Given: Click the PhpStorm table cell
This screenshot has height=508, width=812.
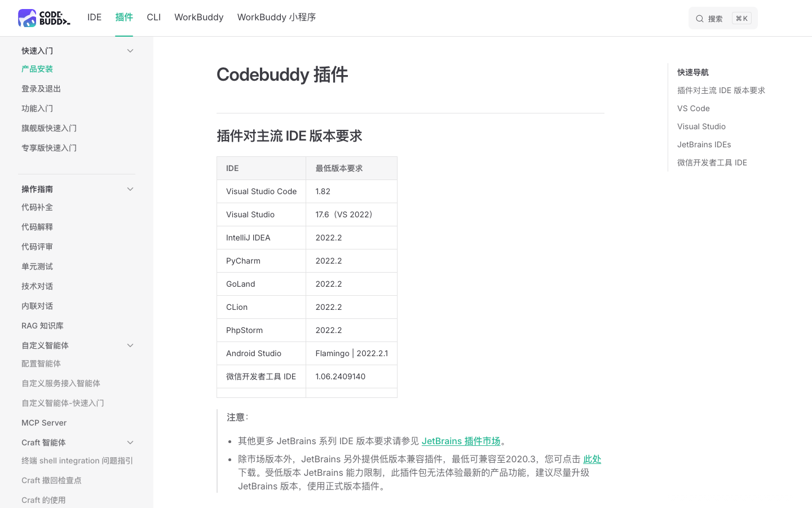Looking at the screenshot, I should pos(261,330).
